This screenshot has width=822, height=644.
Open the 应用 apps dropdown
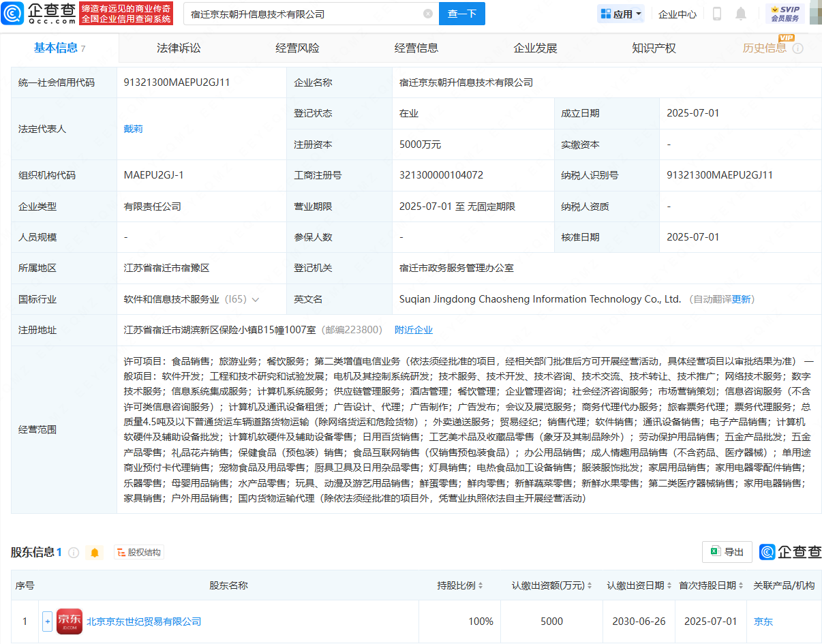(x=621, y=14)
